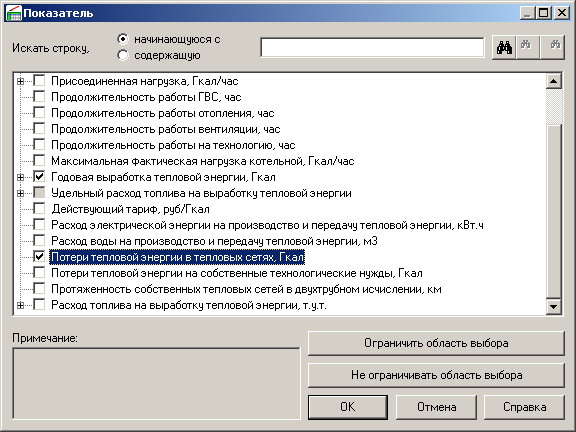Check 'Расход электрической энергии' checkbox
Viewport: 576px width, 432px height.
tap(39, 224)
